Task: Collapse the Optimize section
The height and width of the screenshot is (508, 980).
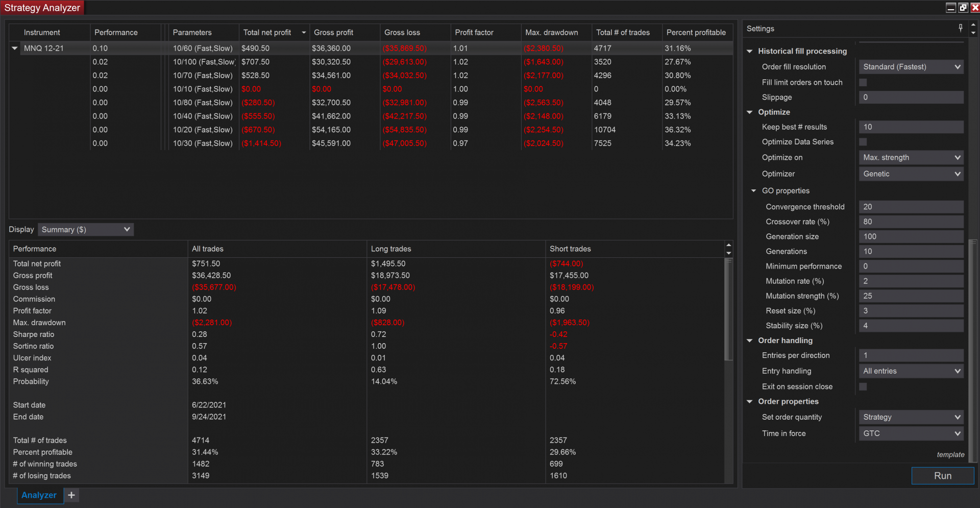Action: click(x=750, y=112)
